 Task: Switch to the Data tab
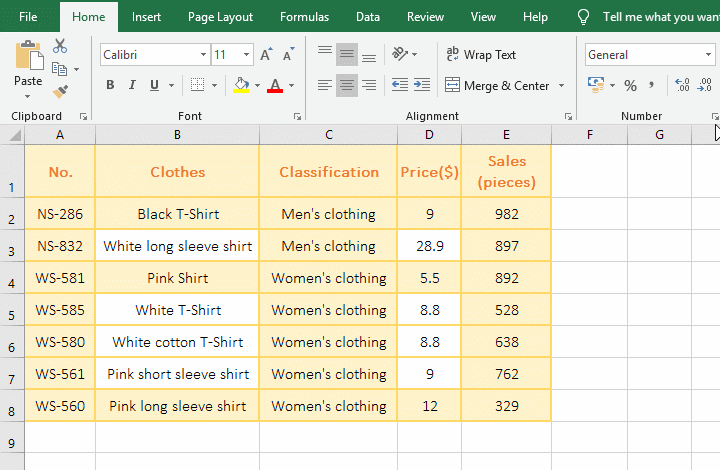tap(368, 17)
